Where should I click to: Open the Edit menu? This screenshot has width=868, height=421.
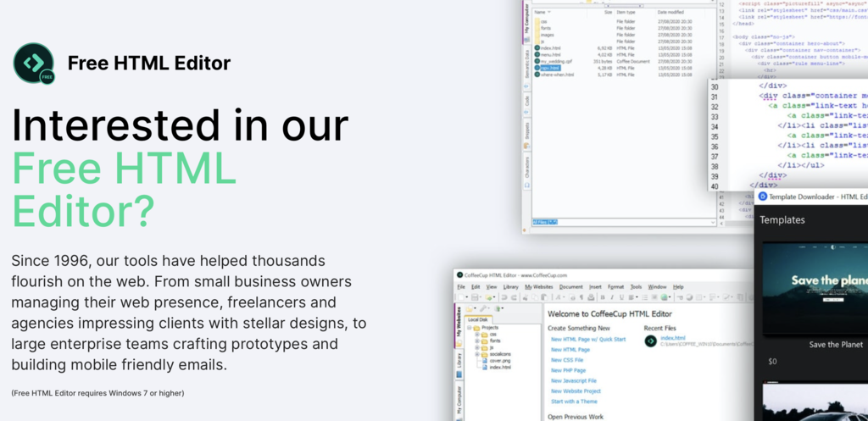(x=476, y=287)
